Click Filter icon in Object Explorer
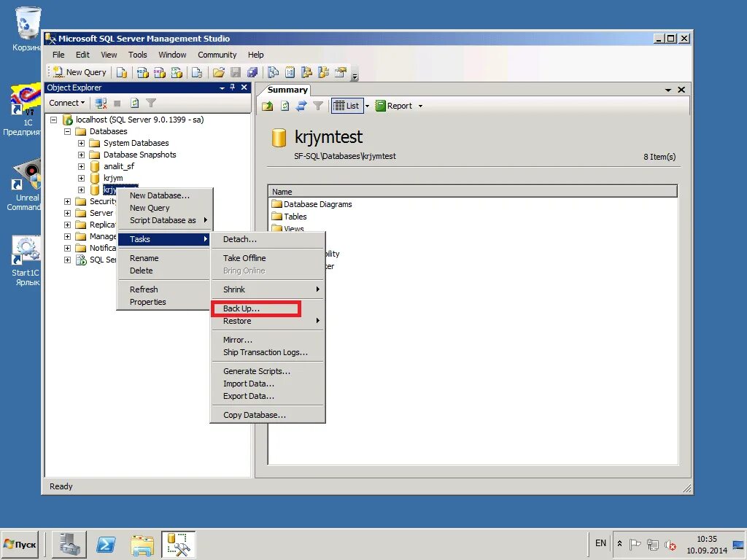The width and height of the screenshot is (747, 560). pyautogui.click(x=151, y=103)
